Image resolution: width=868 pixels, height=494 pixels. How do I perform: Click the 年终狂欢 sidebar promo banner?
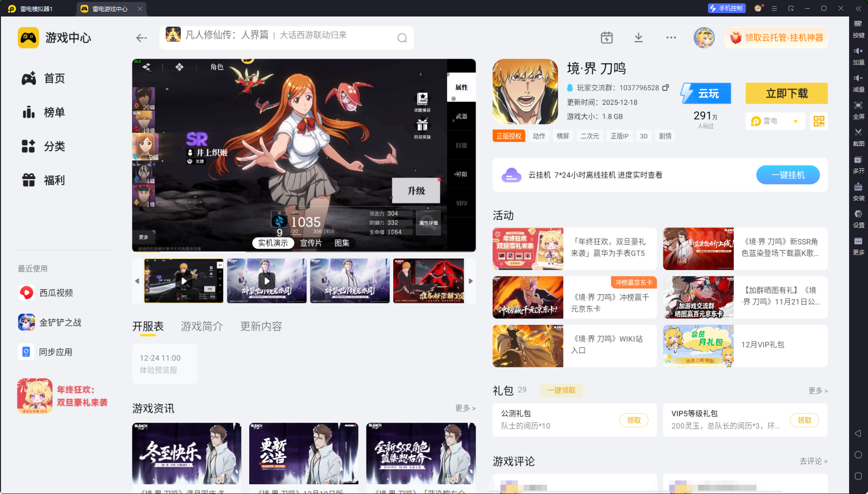(x=63, y=396)
